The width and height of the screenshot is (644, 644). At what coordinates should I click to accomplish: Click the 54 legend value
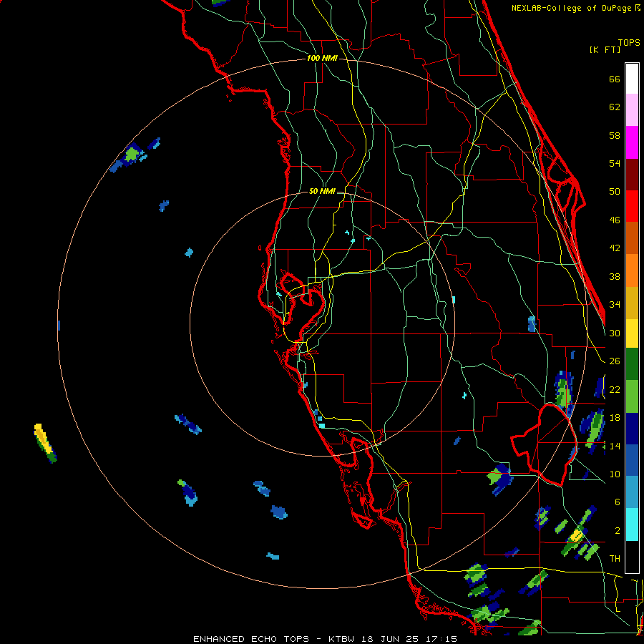click(x=615, y=163)
